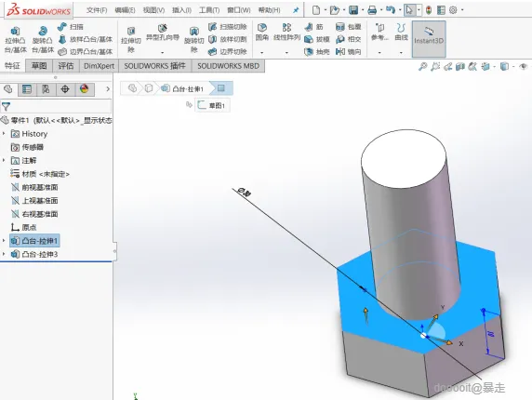Viewport: 532px width, 400px height.
Task: Switch to the 草图 tab
Action: coord(39,66)
